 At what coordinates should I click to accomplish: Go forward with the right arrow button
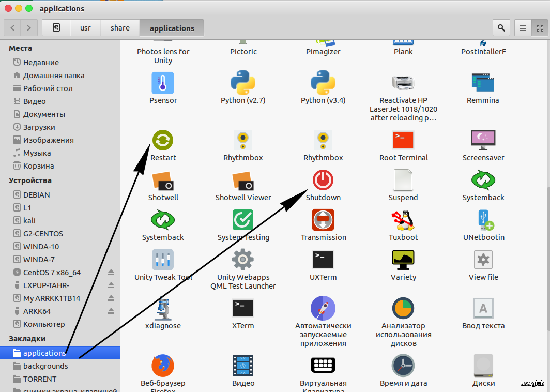pos(29,28)
